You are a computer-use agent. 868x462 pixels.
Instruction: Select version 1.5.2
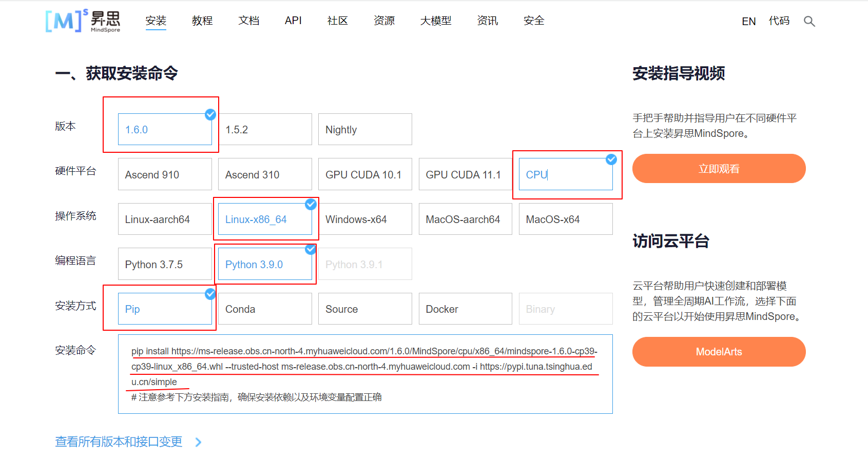(265, 129)
